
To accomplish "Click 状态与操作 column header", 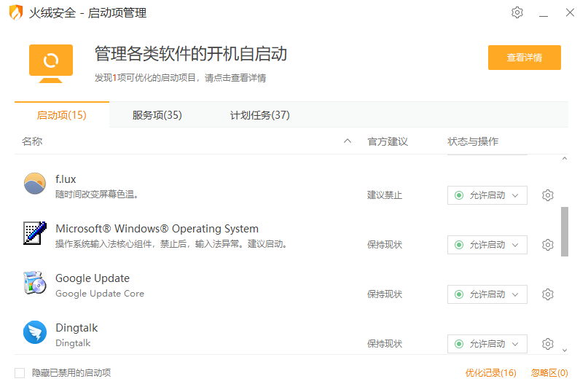I will tap(473, 141).
